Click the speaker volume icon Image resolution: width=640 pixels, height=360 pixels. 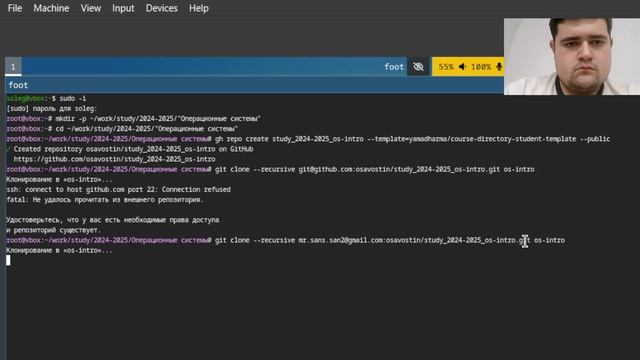(x=462, y=67)
